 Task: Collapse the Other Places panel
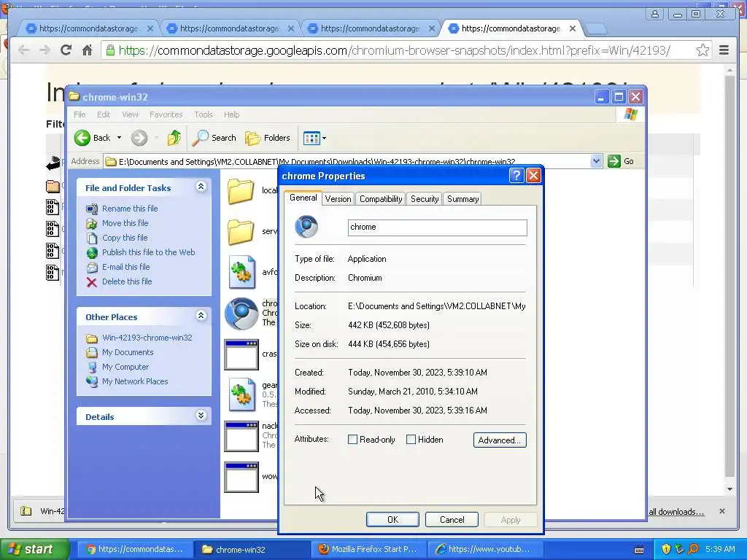(201, 316)
